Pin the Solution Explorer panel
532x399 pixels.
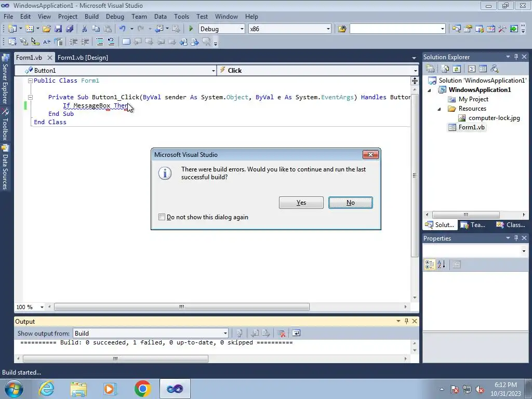tap(516, 57)
